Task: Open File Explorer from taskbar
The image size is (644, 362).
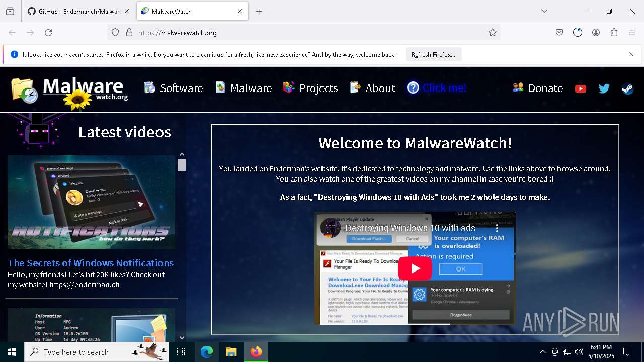Action: coord(231,352)
